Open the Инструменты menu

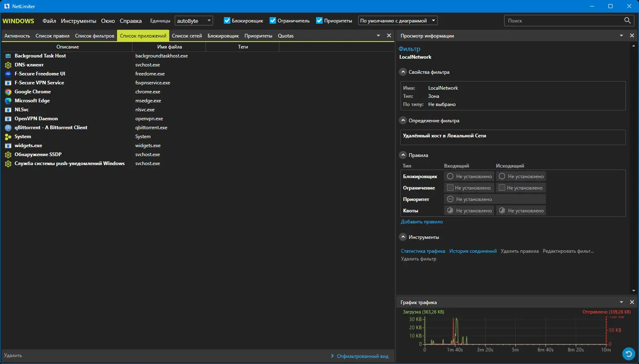click(x=78, y=21)
